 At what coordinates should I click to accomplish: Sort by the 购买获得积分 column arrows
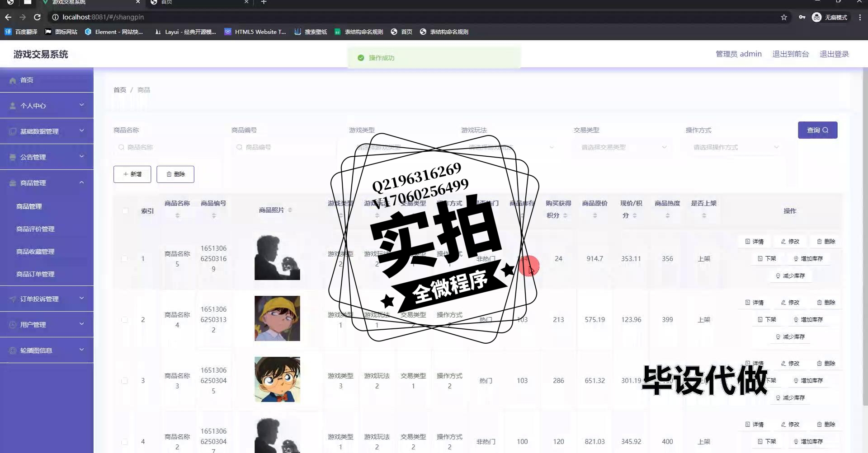coord(565,216)
